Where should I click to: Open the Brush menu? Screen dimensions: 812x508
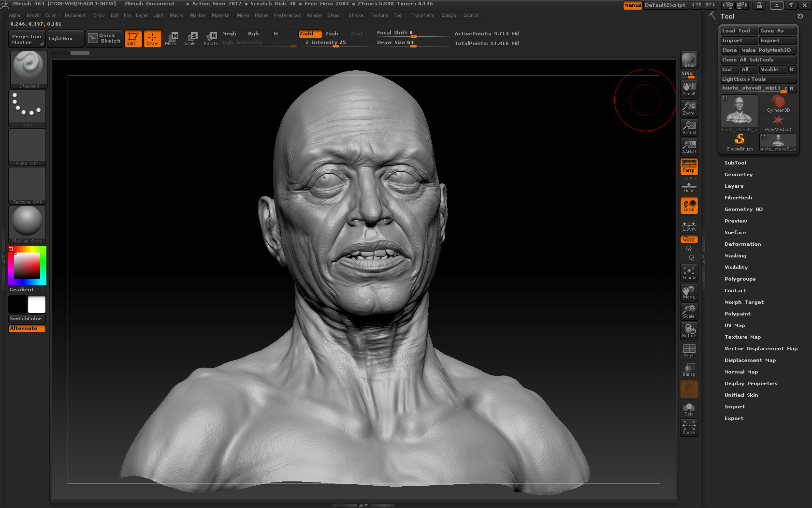33,15
